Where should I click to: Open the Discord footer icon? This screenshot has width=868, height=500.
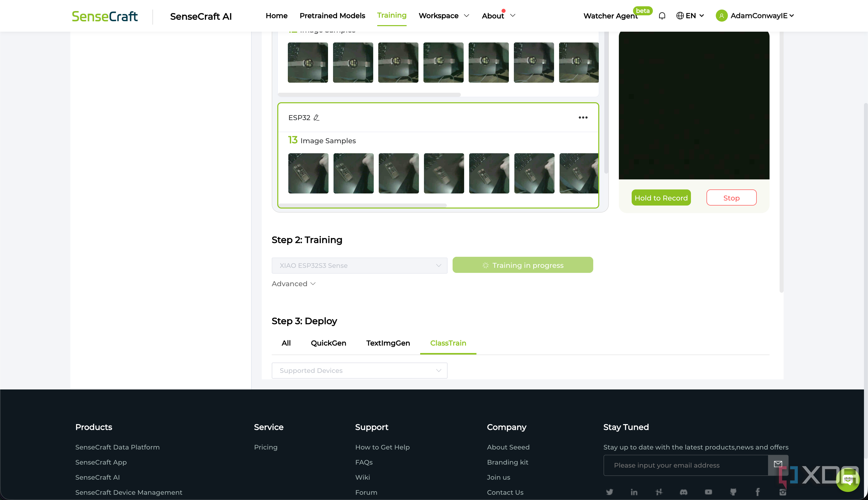[x=683, y=492]
